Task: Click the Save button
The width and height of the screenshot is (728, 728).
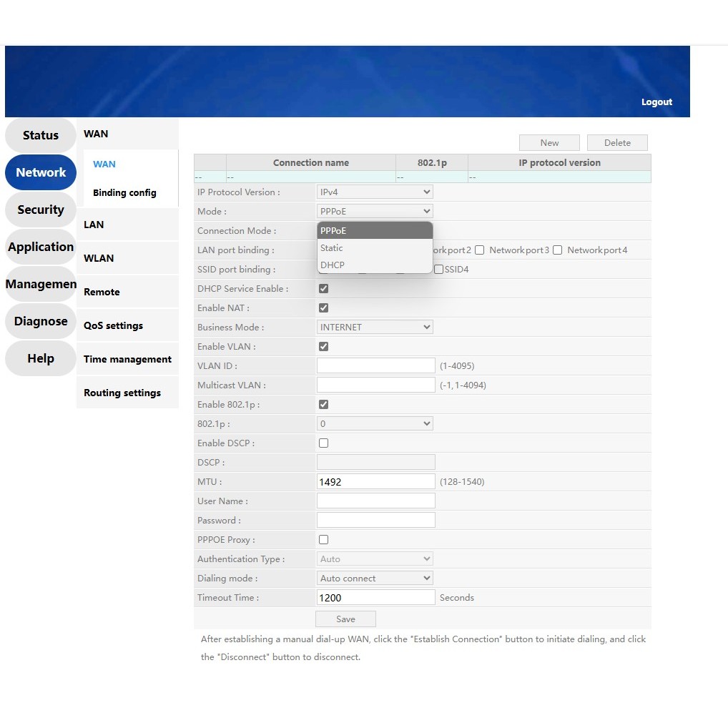Action: coord(345,619)
